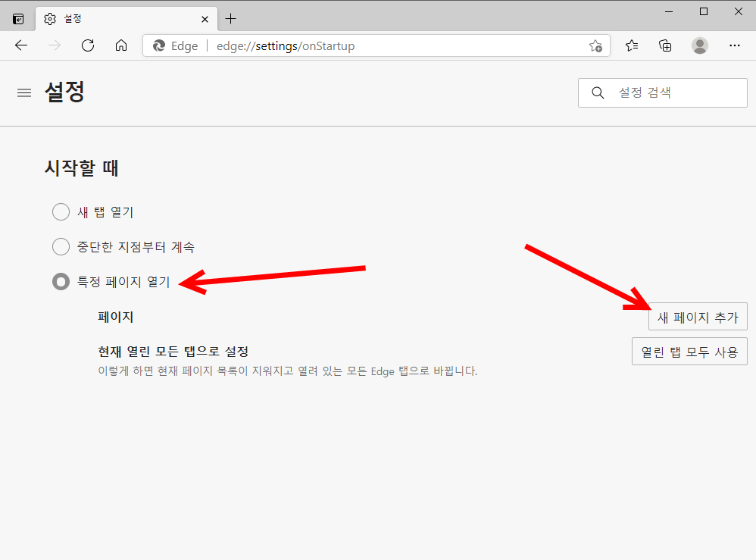
Task: Click the address bar URL edge://settings/onStartup
Action: pyautogui.click(x=286, y=45)
